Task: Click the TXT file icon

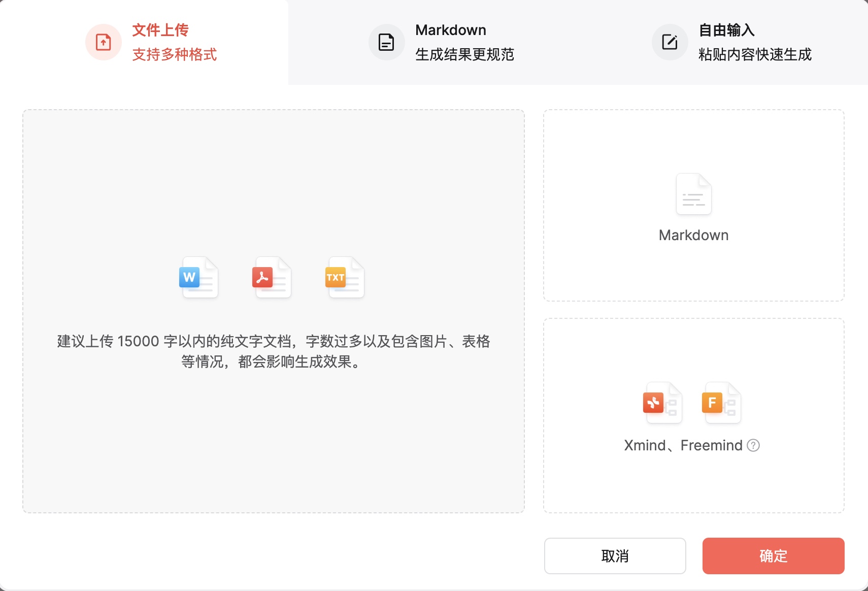Action: point(345,277)
